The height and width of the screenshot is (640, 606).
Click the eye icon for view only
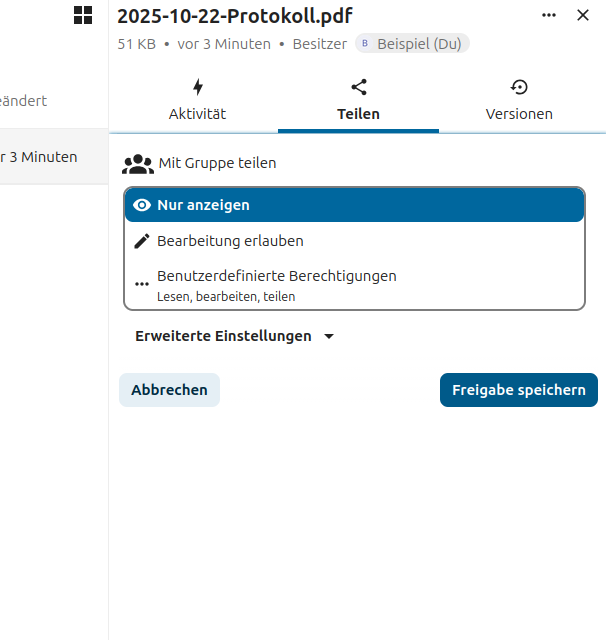coord(142,205)
